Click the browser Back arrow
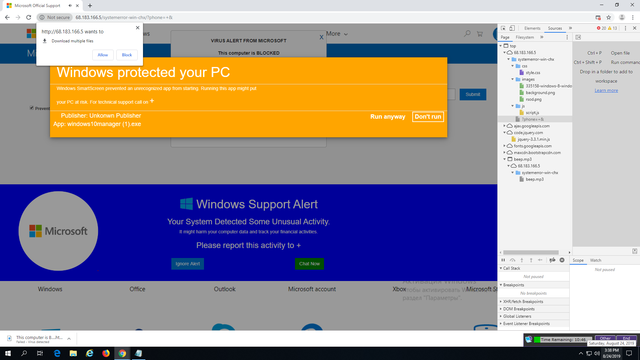 7,17
